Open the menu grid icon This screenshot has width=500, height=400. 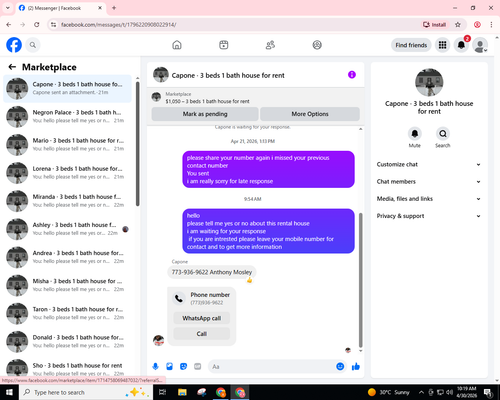(x=442, y=45)
